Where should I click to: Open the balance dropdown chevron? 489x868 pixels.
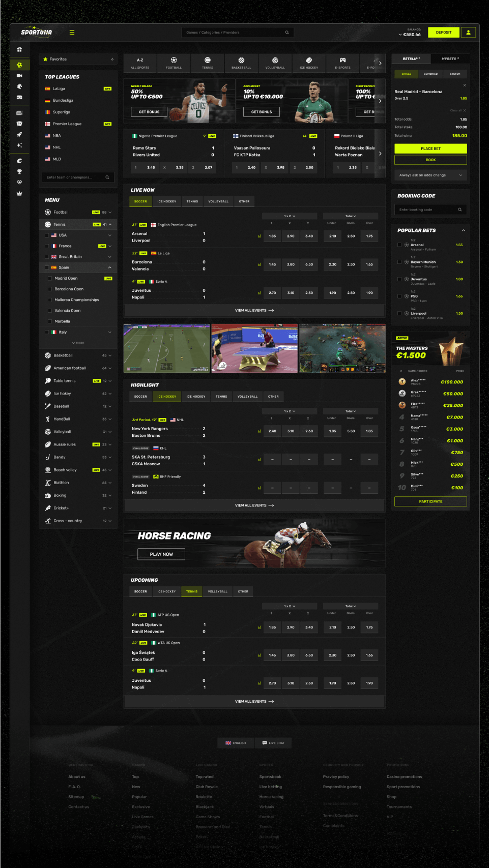coord(400,35)
